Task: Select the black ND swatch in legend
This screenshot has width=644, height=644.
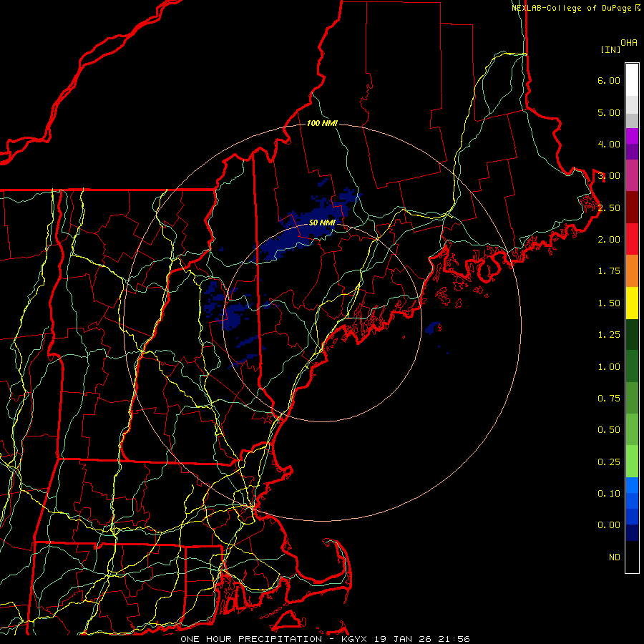Action: (632, 557)
